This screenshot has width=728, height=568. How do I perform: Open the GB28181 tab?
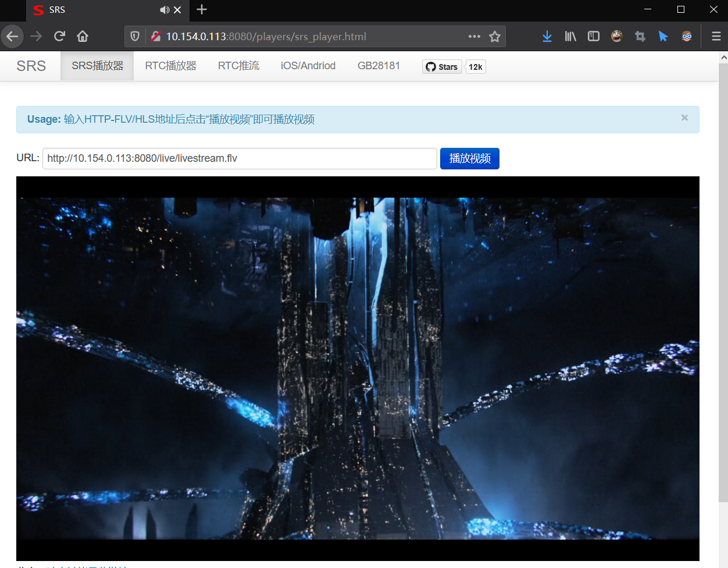tap(379, 66)
